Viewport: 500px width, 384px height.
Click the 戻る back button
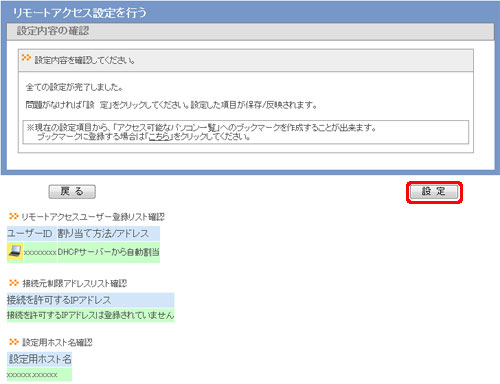(x=72, y=192)
